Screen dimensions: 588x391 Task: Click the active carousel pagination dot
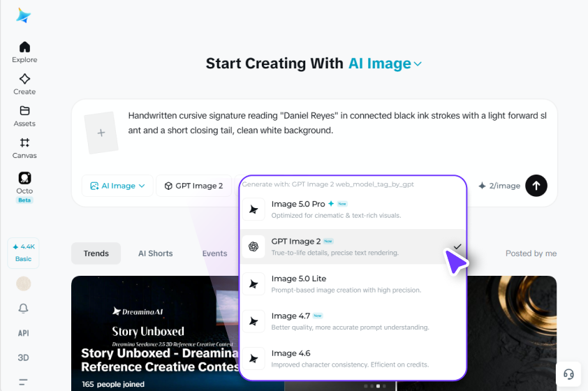378,385
